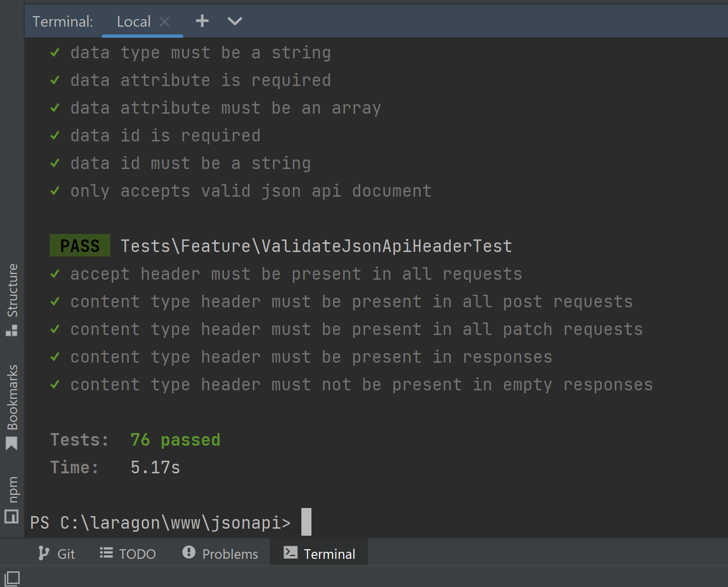The width and height of the screenshot is (728, 587).
Task: Click the TODO list icon
Action: 106,553
